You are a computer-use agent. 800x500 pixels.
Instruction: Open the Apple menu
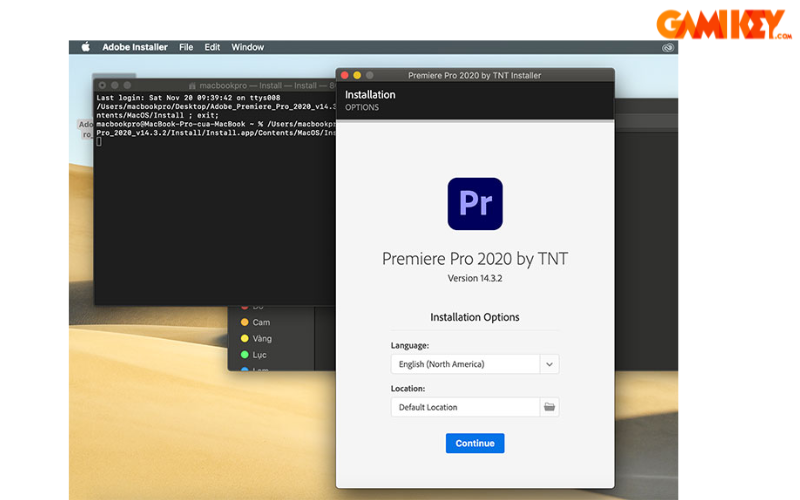tap(86, 47)
